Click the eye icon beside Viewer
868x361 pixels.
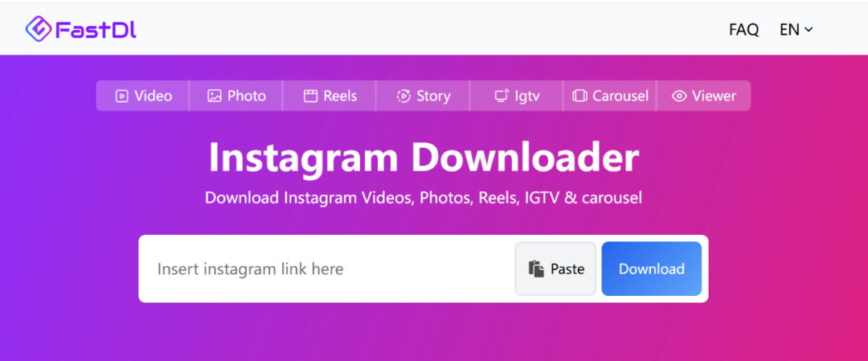coord(679,96)
